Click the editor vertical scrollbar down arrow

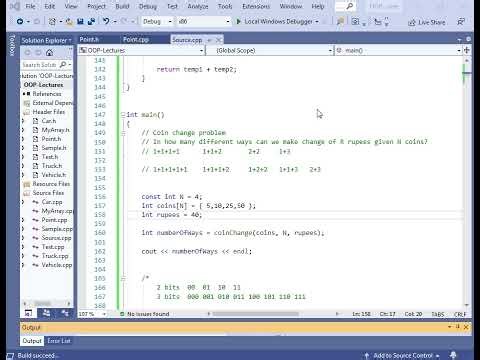[467, 305]
